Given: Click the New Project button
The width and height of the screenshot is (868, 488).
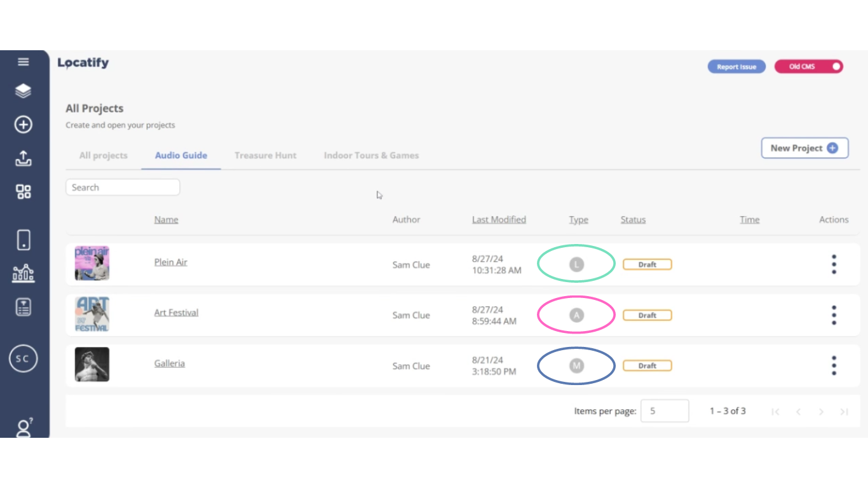Looking at the screenshot, I should click(804, 148).
